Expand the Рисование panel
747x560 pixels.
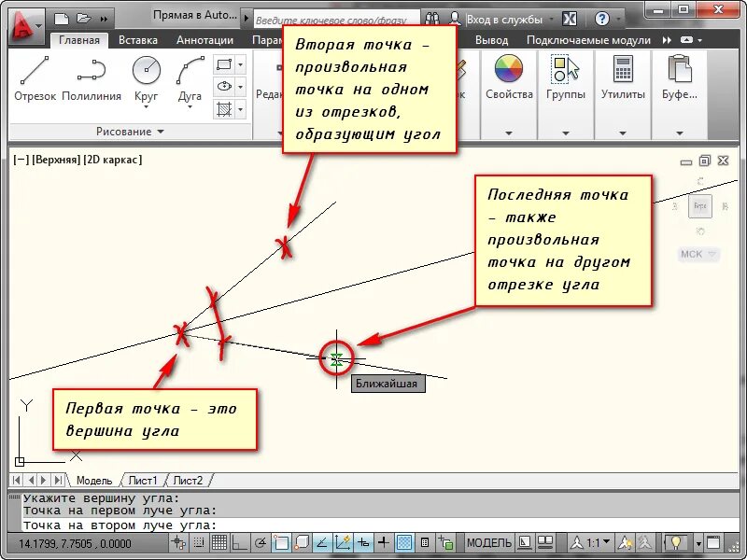[130, 132]
